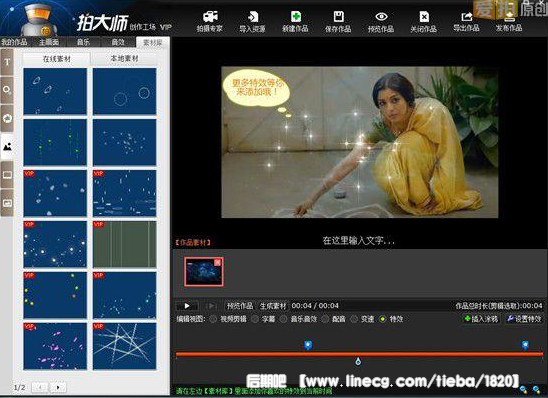Click the yellow speech bubble in preview

click(x=258, y=88)
